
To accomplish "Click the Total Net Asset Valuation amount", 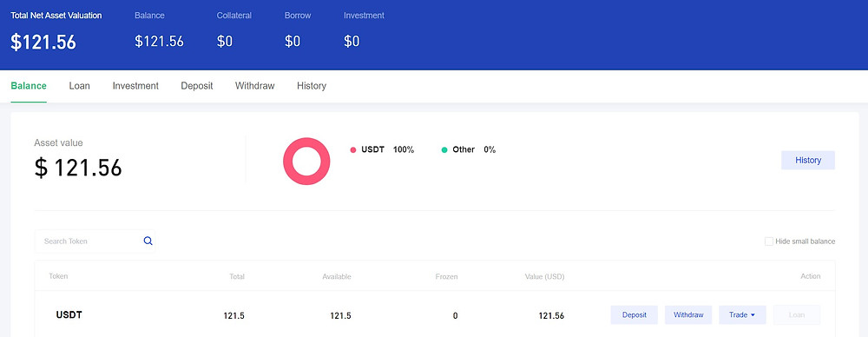I will tap(43, 42).
